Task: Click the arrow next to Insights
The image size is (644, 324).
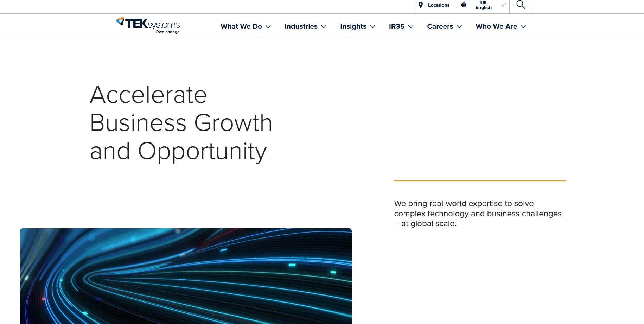Action: point(373,27)
